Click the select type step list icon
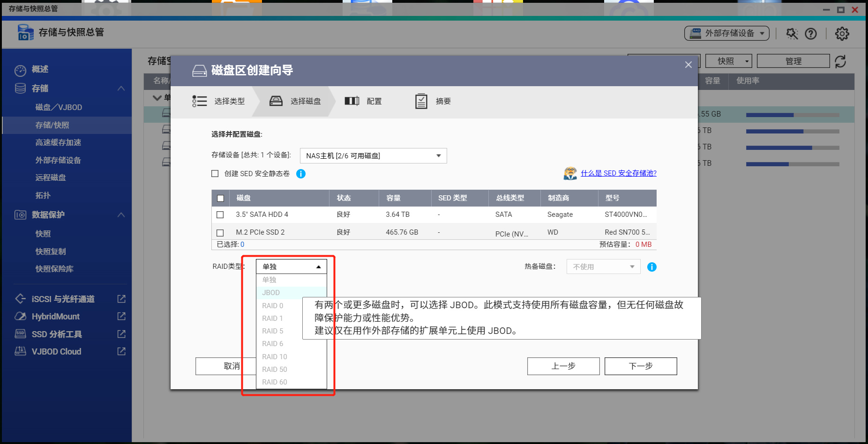The image size is (868, 444). tap(200, 101)
